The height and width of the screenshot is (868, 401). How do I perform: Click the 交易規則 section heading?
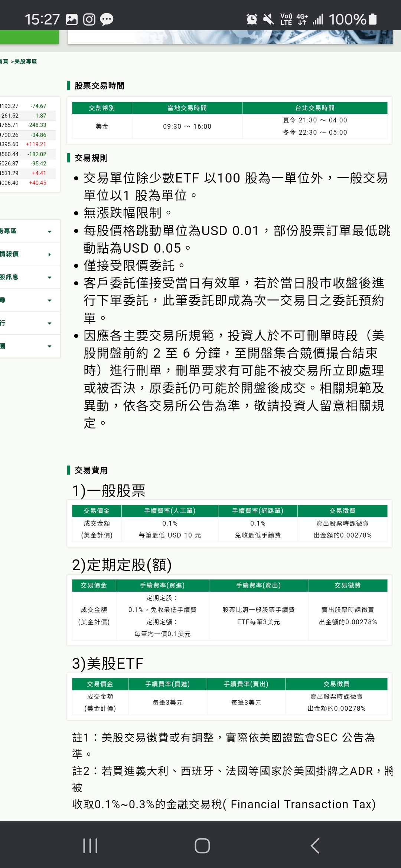point(91,158)
